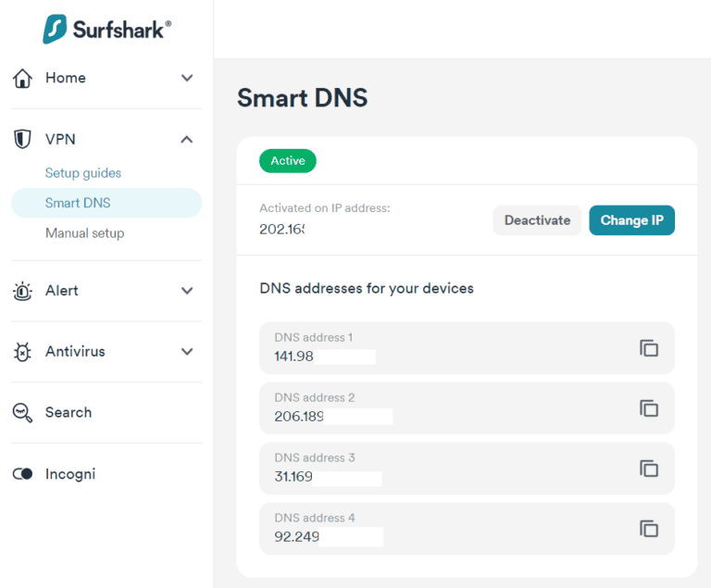This screenshot has height=588, width=711.
Task: Click the VPN shield icon
Action: (23, 140)
